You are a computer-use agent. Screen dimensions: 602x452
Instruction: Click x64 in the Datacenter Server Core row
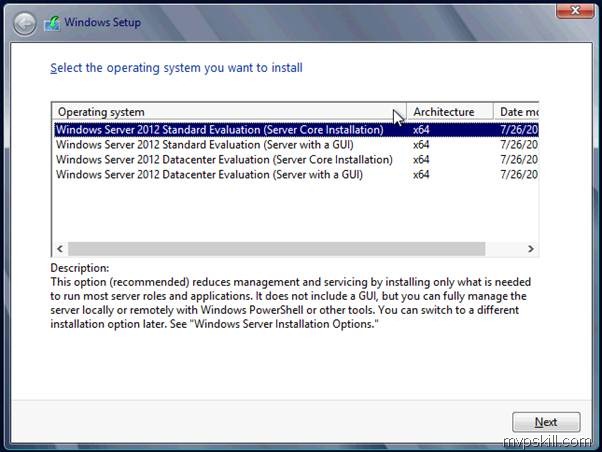coord(421,160)
